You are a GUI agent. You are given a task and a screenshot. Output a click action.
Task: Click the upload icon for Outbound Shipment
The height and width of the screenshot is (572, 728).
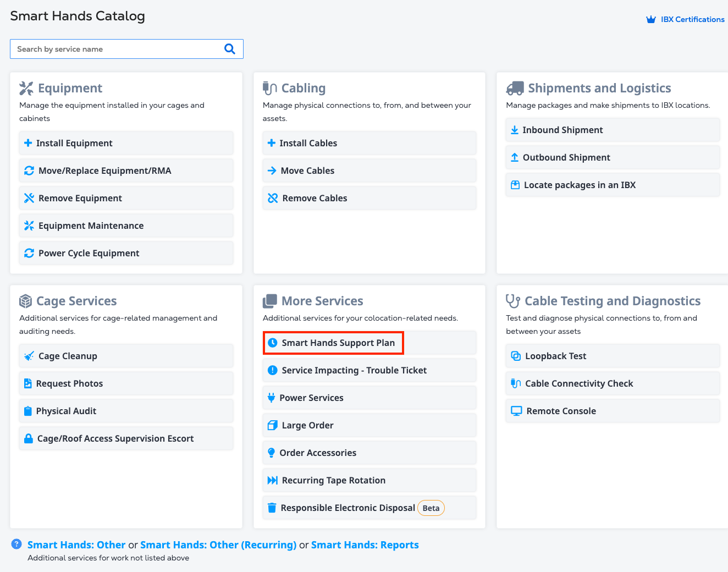[515, 157]
